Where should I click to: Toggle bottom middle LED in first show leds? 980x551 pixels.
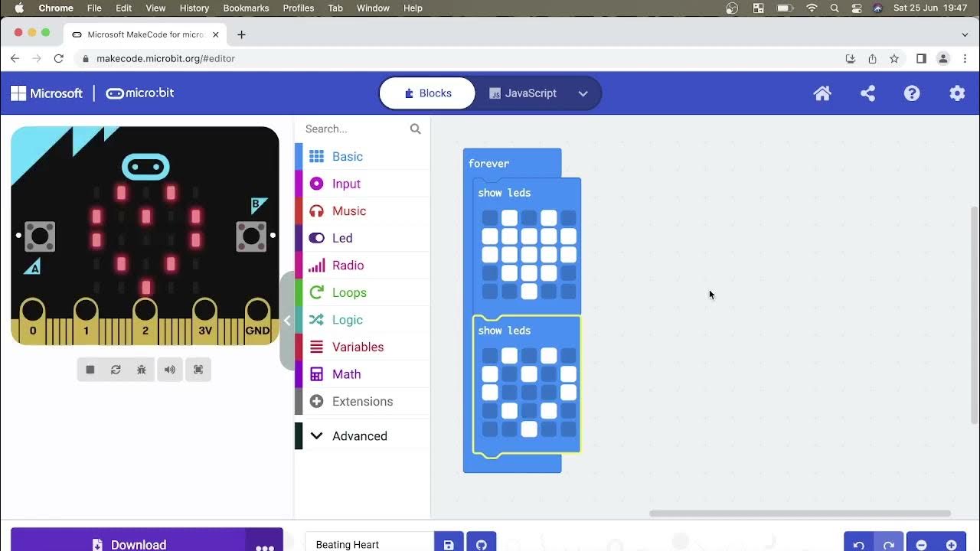tap(529, 292)
